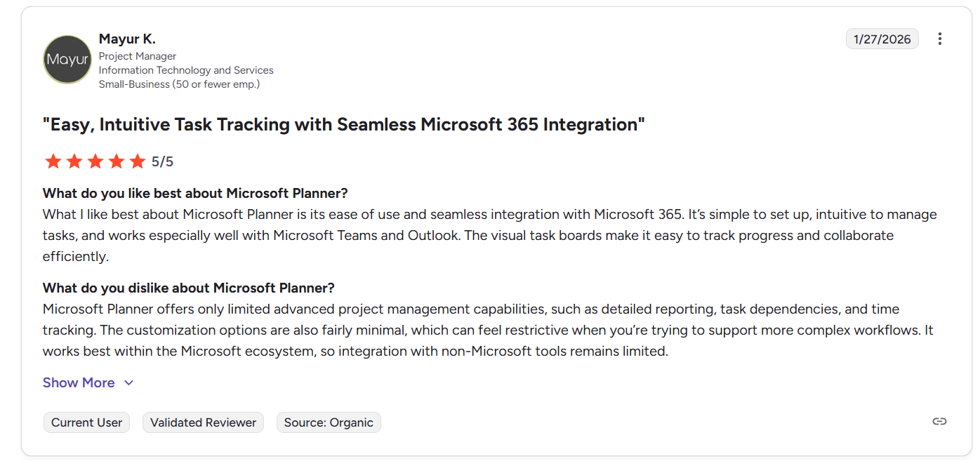Click the third rating star
Image resolution: width=980 pixels, height=468 pixels.
coord(95,162)
